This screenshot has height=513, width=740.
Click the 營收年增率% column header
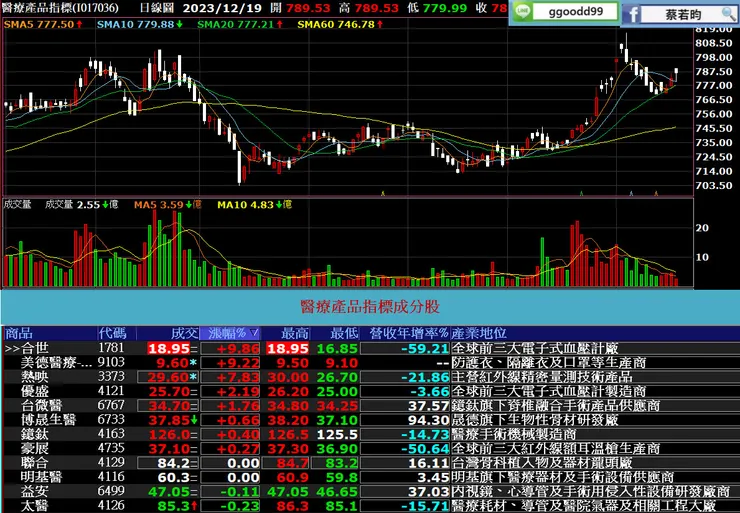click(x=408, y=333)
